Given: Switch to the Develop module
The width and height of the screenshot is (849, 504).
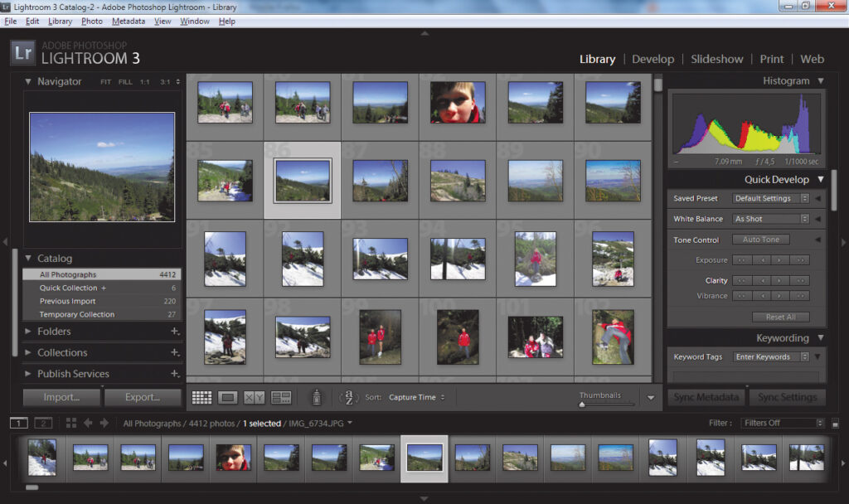Looking at the screenshot, I should [x=653, y=59].
